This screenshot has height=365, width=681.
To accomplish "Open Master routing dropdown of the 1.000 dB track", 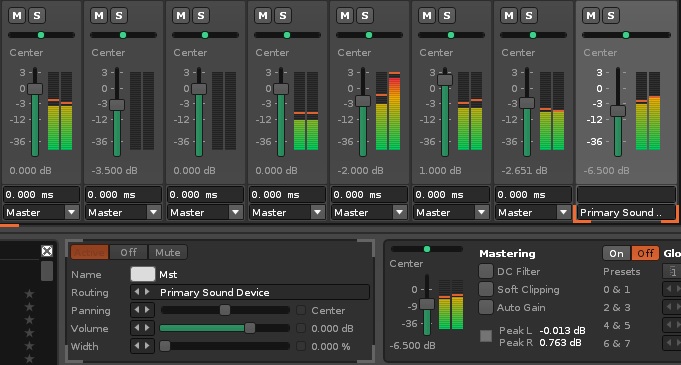I will [452, 212].
